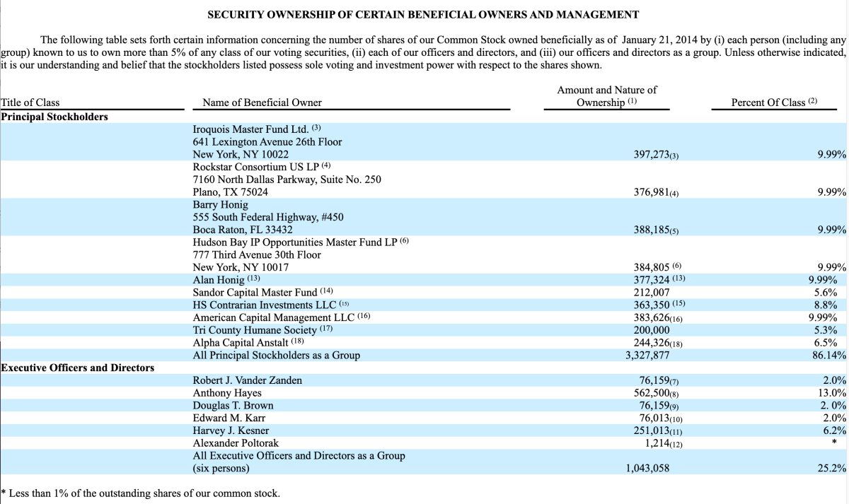
Task: Click 'Douglas T. Brown' name
Action: 233,406
